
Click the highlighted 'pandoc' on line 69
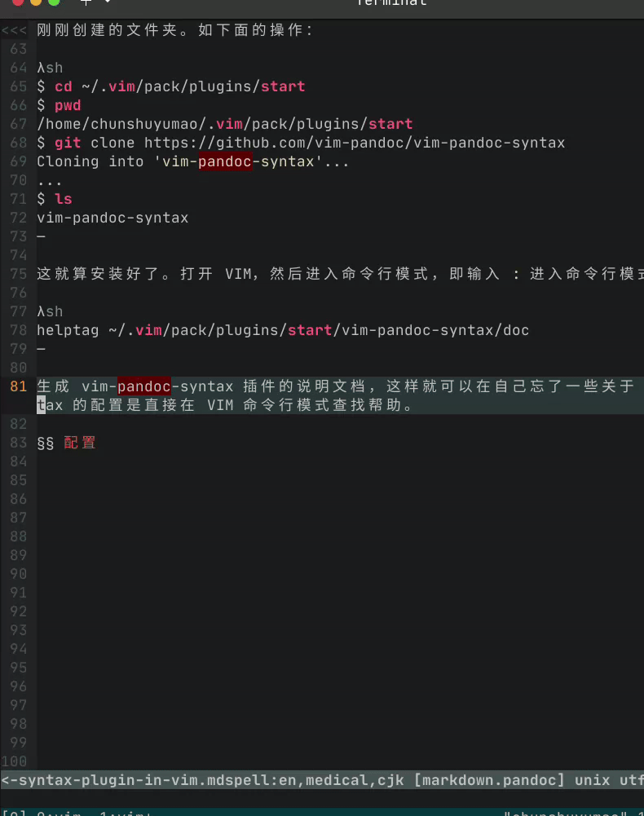pyautogui.click(x=225, y=161)
